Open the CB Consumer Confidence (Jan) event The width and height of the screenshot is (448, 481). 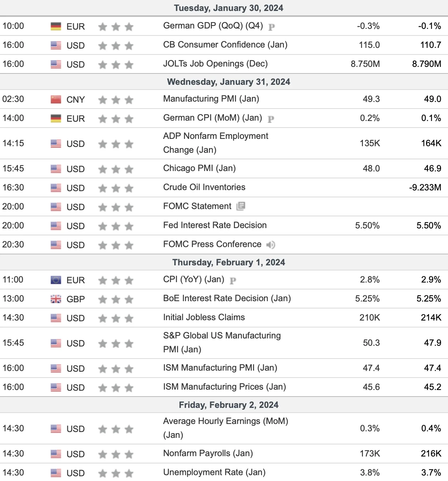coord(225,45)
